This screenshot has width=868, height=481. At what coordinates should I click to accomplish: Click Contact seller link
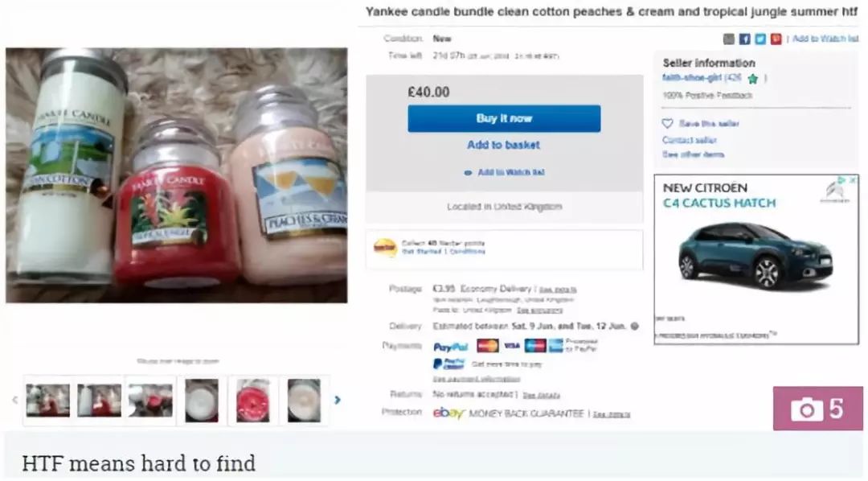(690, 140)
